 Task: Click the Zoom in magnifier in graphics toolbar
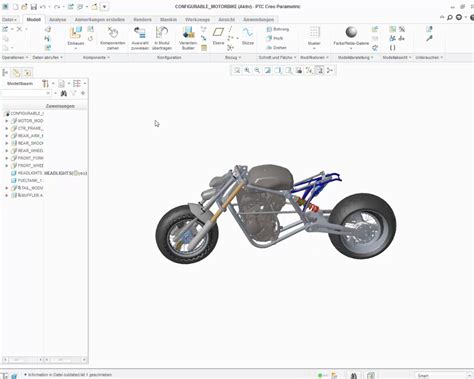pyautogui.click(x=247, y=70)
